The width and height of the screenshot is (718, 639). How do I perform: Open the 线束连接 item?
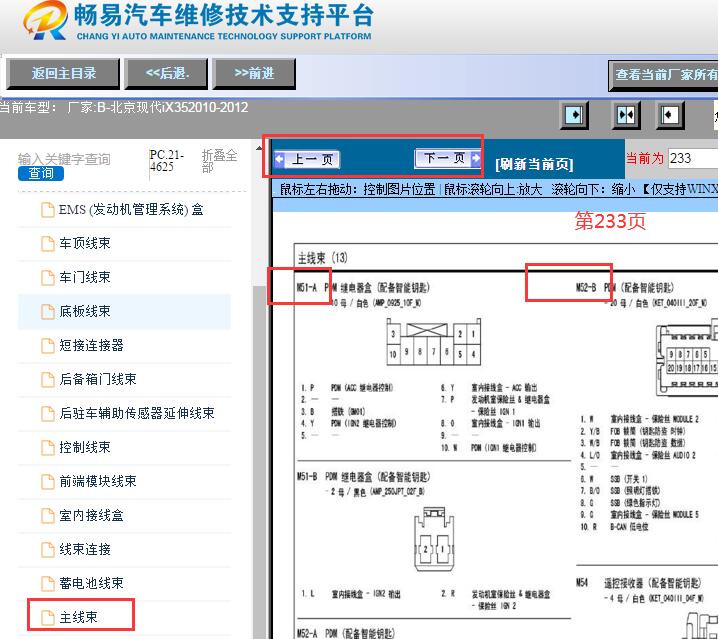pyautogui.click(x=85, y=549)
